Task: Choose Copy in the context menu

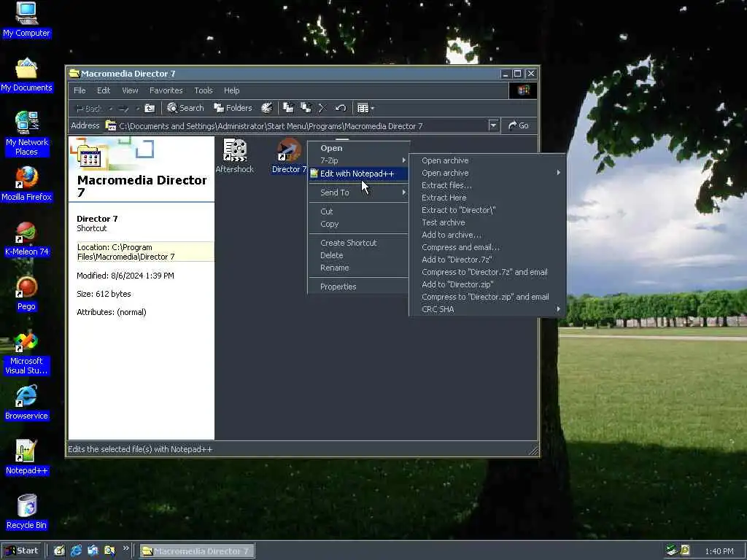Action: coord(358,224)
